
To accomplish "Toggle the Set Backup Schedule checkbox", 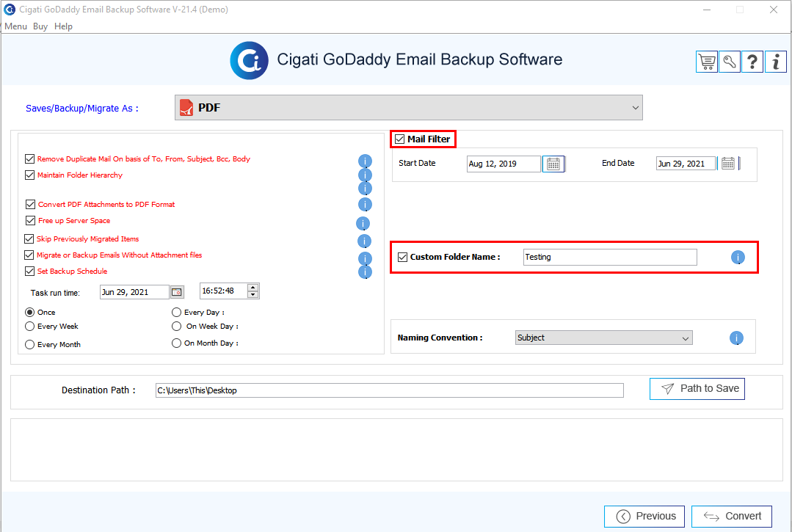I will [x=30, y=271].
